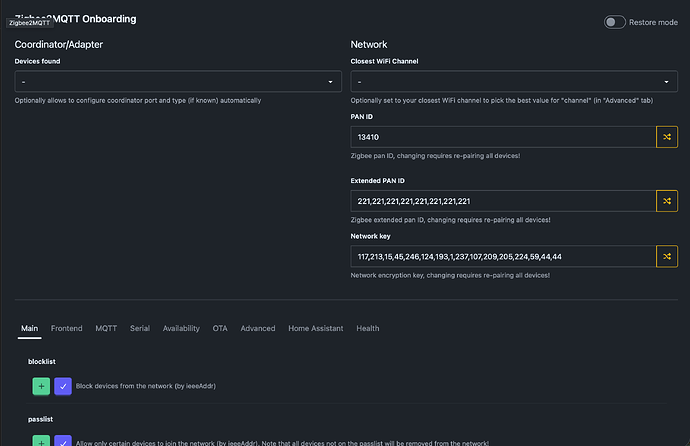The width and height of the screenshot is (690, 446).
Task: Add a passlist entry with the plus button
Action: 41,441
